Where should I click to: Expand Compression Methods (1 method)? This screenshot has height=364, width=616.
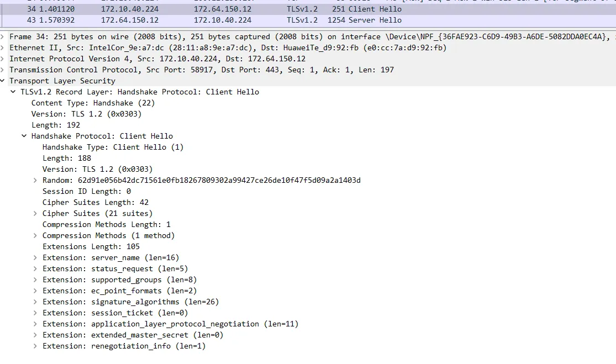coord(35,235)
